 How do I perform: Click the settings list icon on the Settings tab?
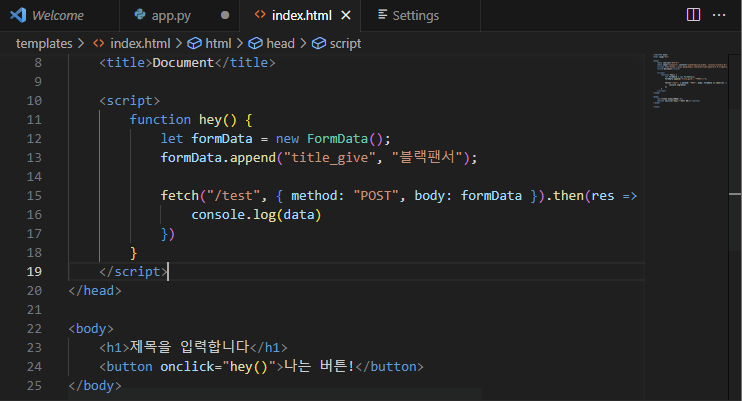[382, 15]
